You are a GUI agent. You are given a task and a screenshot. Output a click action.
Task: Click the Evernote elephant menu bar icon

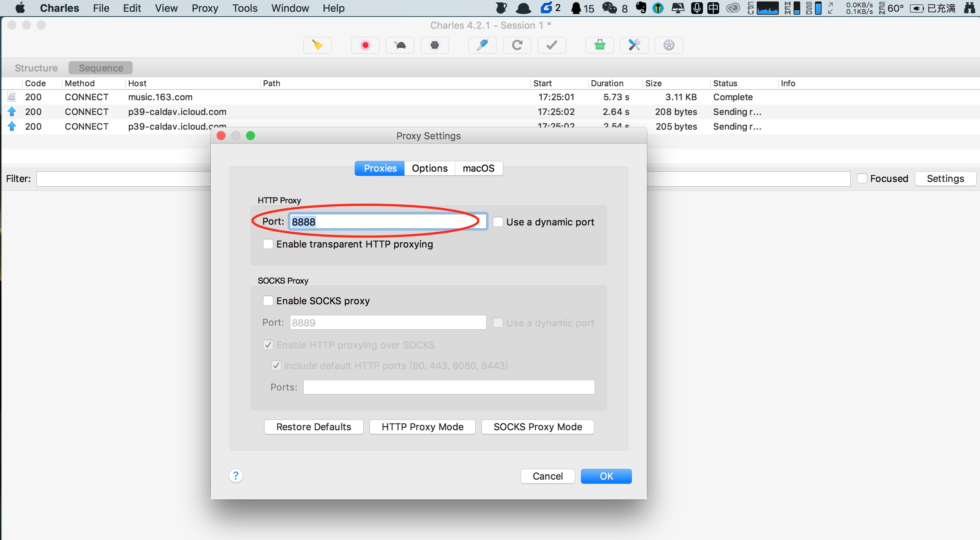[641, 8]
